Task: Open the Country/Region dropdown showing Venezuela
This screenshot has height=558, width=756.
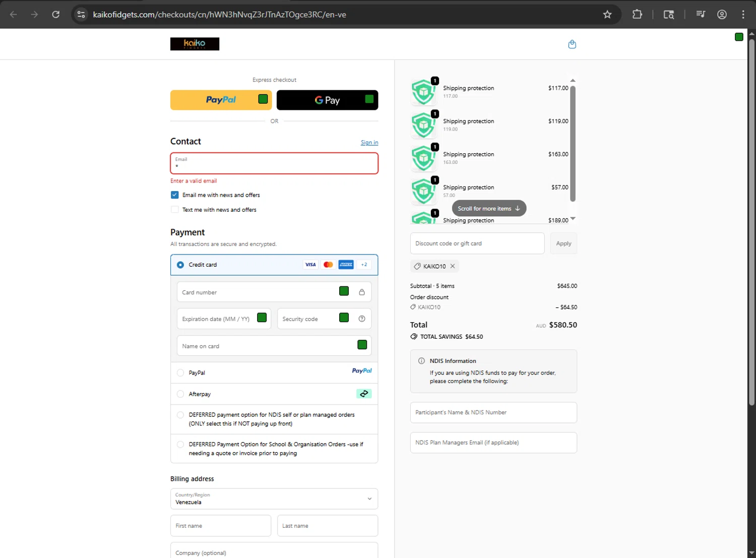Action: coord(274,499)
